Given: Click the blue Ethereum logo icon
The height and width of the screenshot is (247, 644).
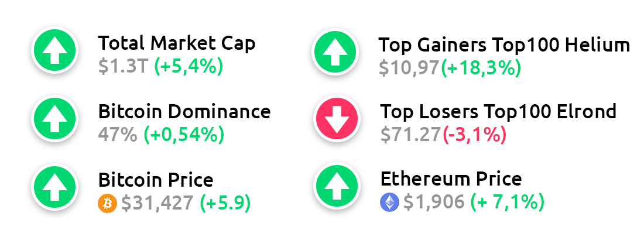Looking at the screenshot, I should pyautogui.click(x=389, y=203).
